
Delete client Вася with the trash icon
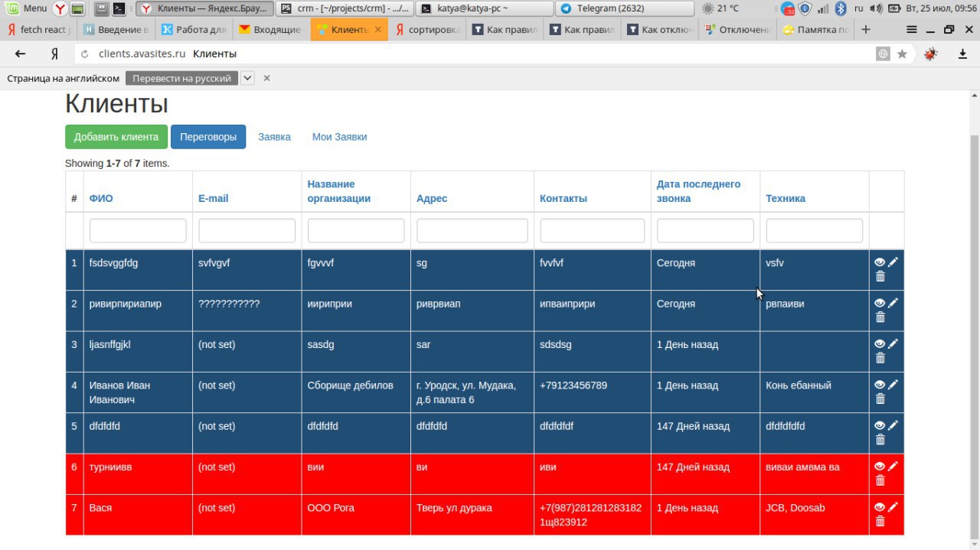point(880,521)
